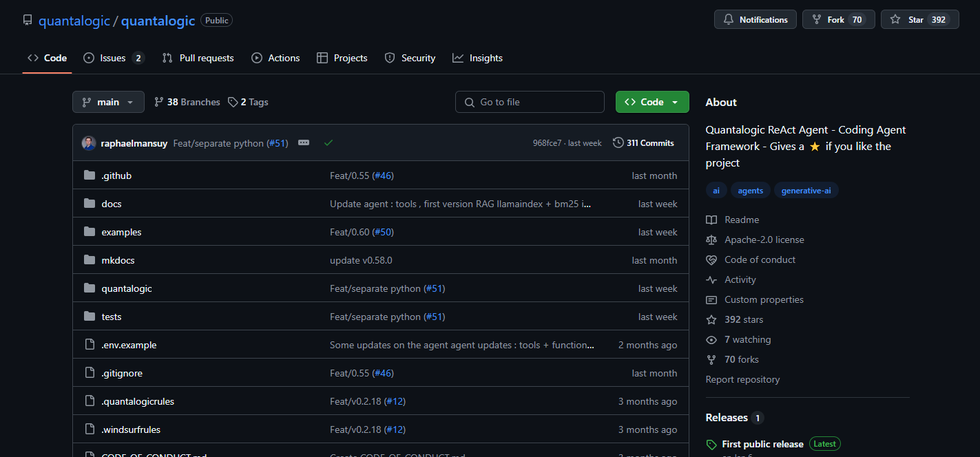Expand commit message details ellipsis
Viewport: 980px width, 457px height.
click(x=304, y=143)
